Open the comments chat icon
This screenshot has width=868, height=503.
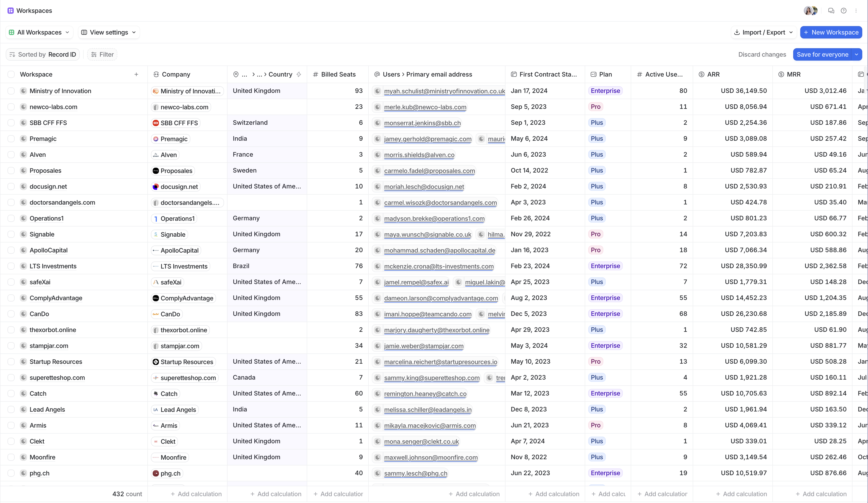click(x=831, y=11)
